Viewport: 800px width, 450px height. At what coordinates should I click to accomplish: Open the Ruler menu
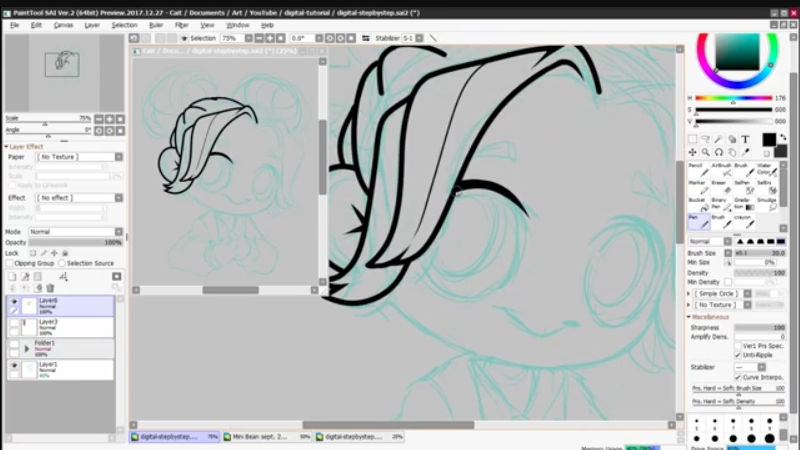(x=156, y=25)
